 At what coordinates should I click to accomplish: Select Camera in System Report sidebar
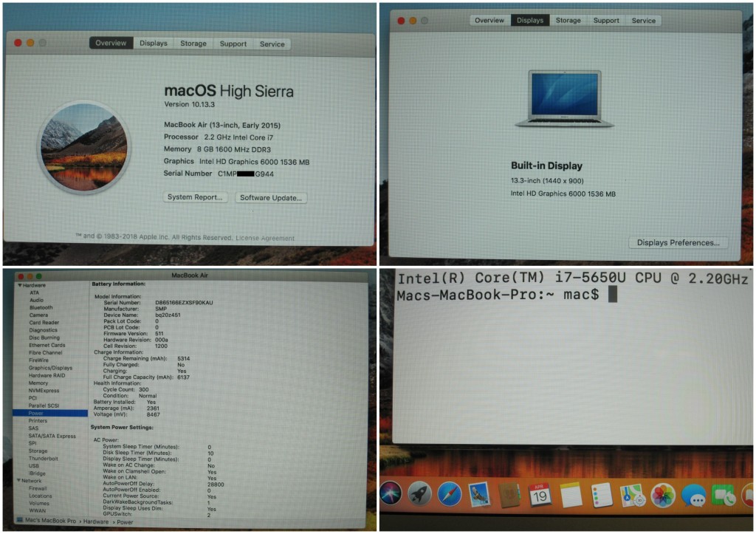point(38,315)
